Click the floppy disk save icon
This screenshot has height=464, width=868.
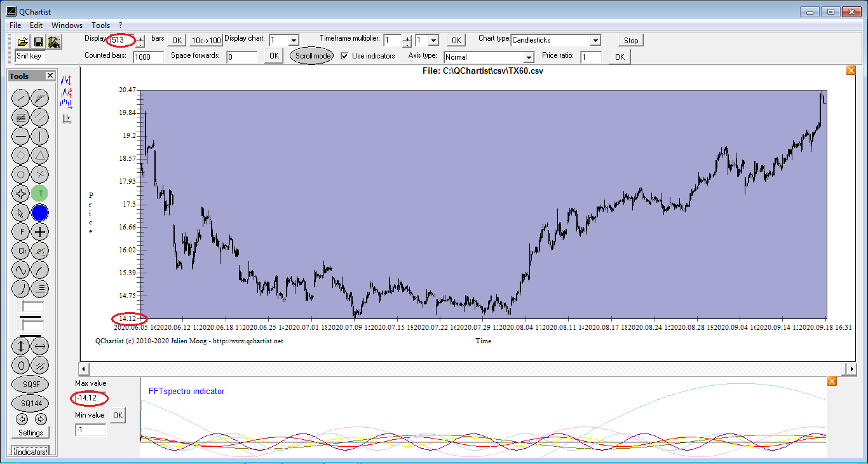pyautogui.click(x=39, y=42)
